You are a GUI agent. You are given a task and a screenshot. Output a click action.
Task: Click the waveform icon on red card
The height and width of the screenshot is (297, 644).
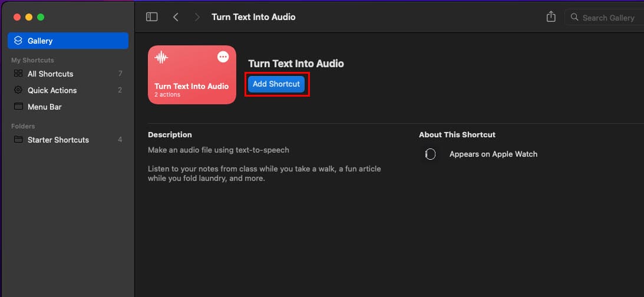[161, 57]
